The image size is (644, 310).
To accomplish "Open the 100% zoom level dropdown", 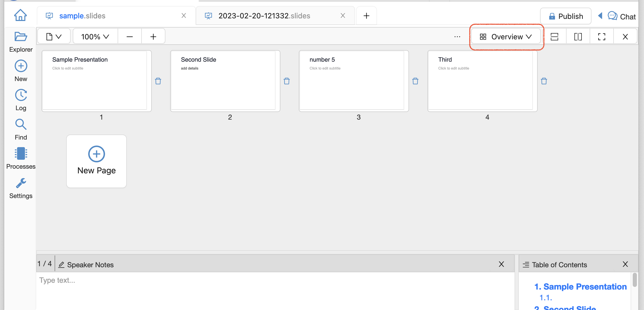I will tap(95, 36).
